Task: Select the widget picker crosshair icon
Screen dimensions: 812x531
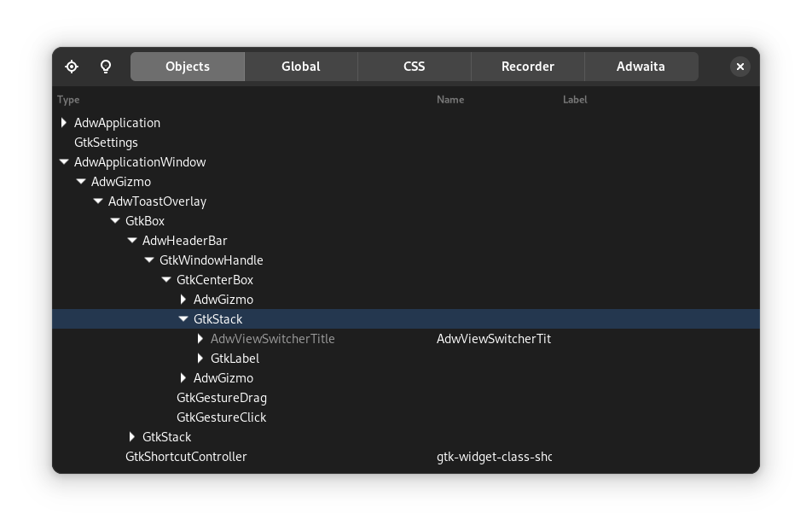Action: click(72, 66)
